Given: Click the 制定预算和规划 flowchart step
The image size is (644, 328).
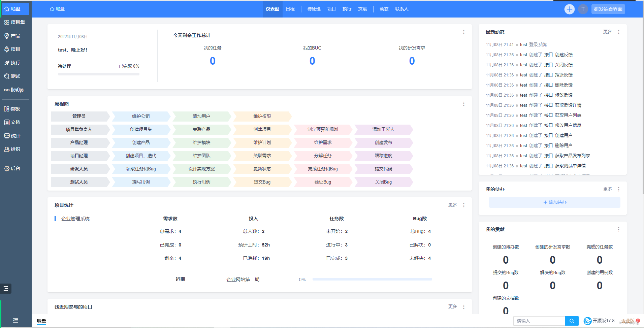Looking at the screenshot, I should [323, 129].
